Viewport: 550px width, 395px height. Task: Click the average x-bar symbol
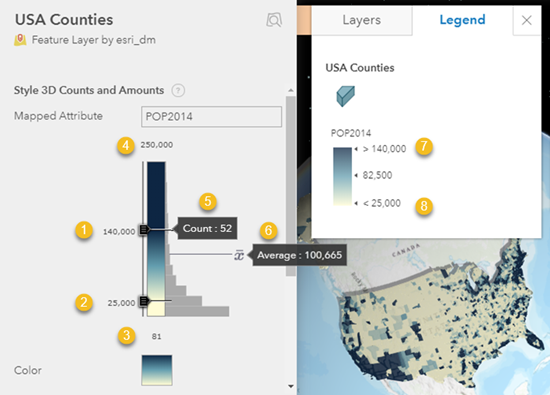(239, 255)
